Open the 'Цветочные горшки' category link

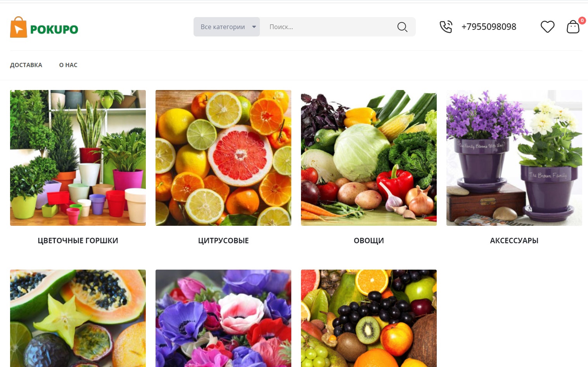78,241
